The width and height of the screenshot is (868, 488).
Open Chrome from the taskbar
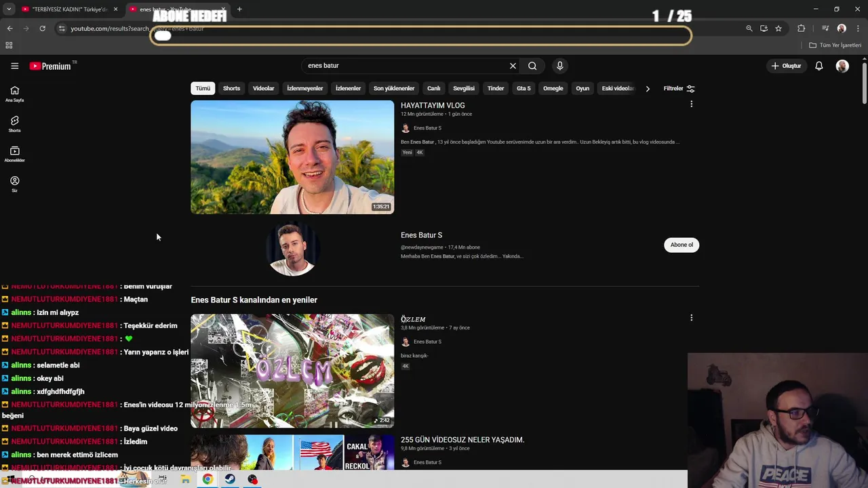click(208, 479)
